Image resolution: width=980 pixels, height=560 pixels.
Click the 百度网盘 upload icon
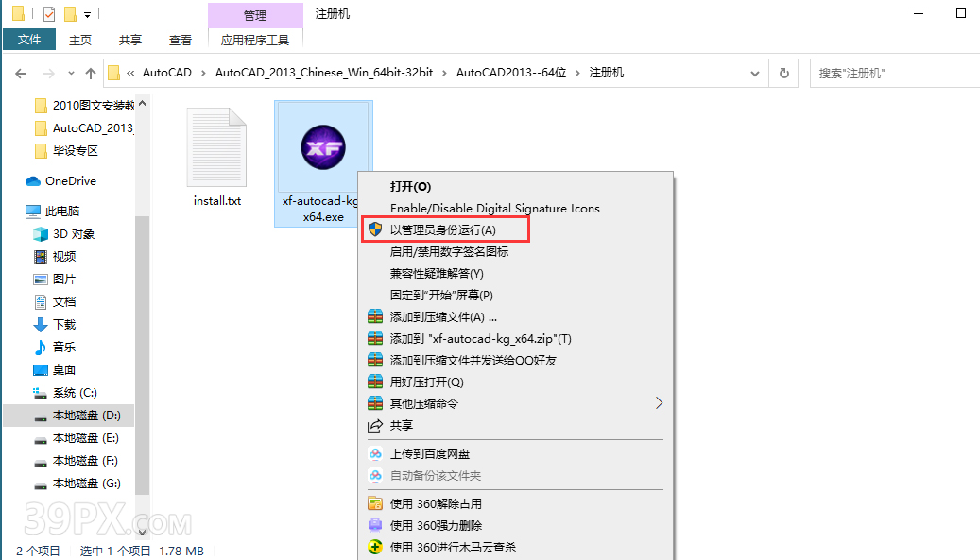coord(376,453)
